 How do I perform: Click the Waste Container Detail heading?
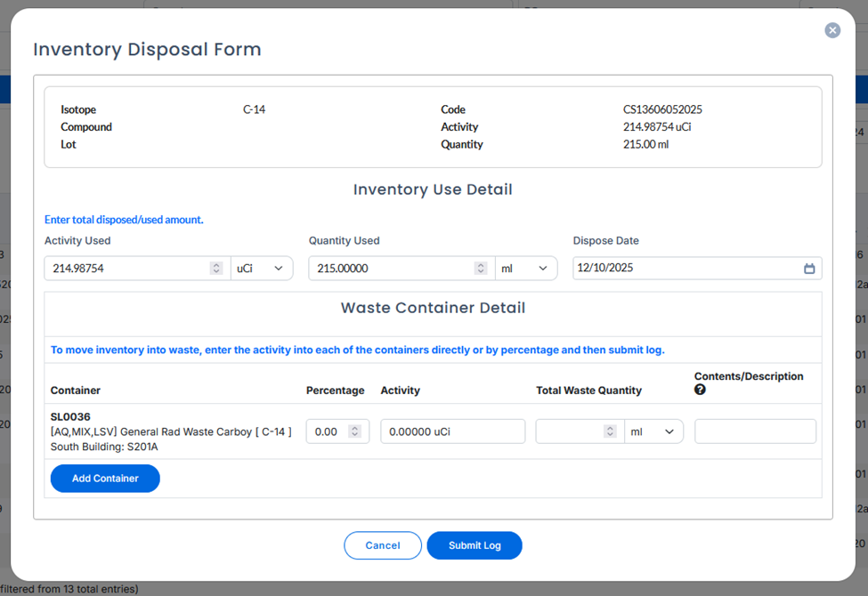[x=433, y=308]
